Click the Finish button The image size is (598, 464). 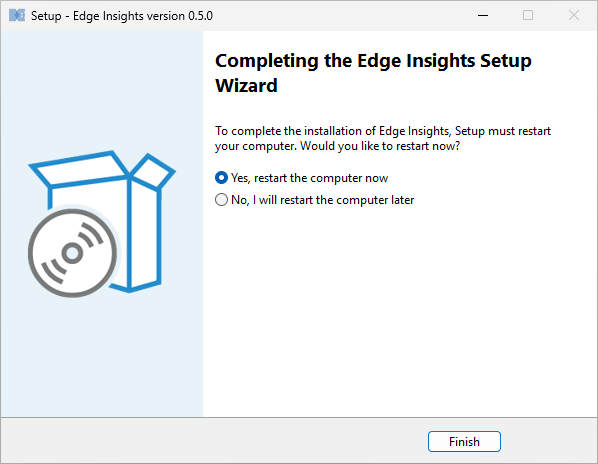click(464, 442)
